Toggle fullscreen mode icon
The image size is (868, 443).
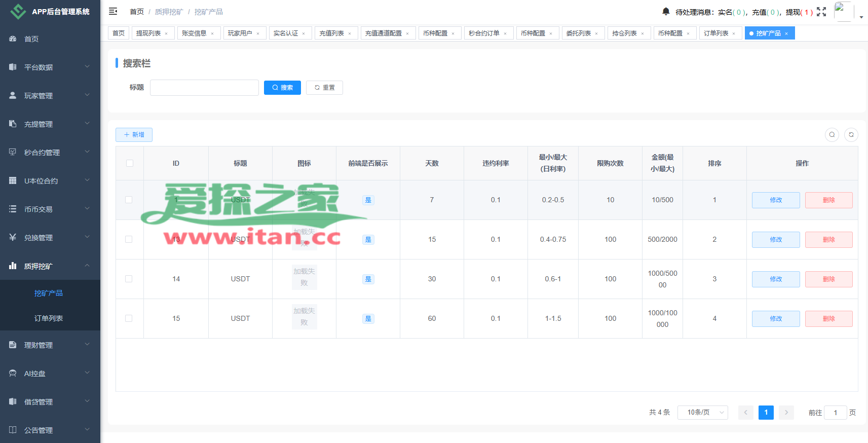point(821,12)
